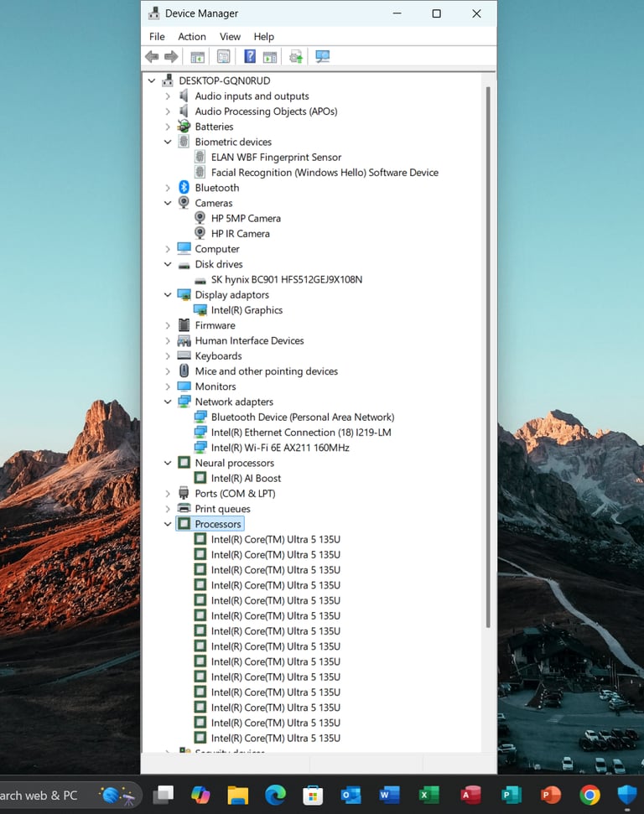Select Intel(R) Ethernet Connection (18) I219-LM
This screenshot has height=814, width=644.
tap(301, 433)
